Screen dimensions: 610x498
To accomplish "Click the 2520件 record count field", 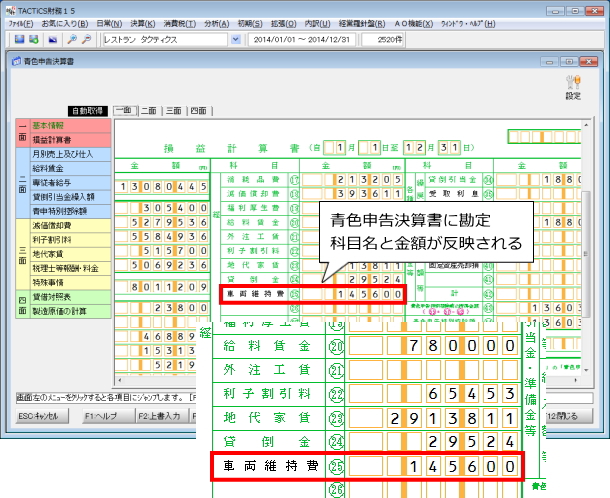I will [x=383, y=39].
